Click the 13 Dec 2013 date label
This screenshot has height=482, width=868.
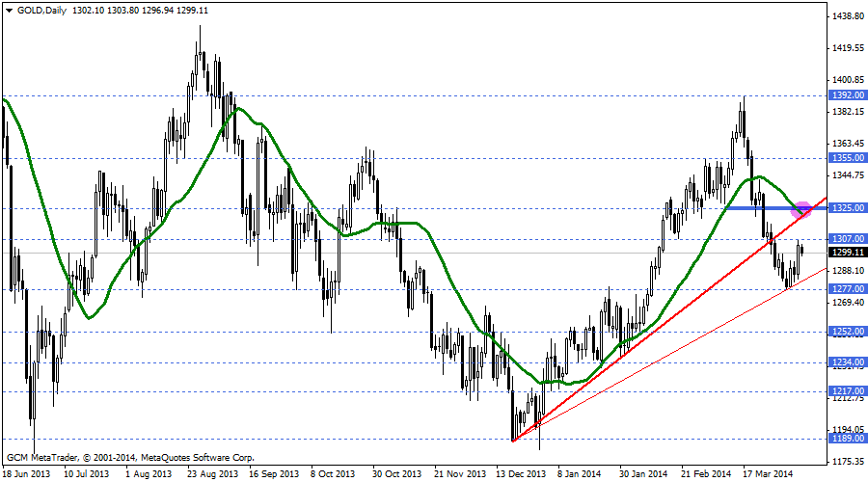(521, 474)
